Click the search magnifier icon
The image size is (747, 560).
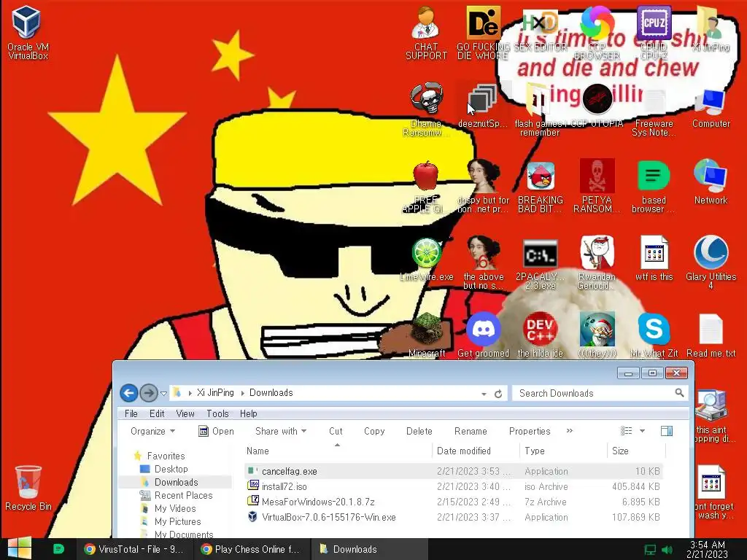click(679, 392)
